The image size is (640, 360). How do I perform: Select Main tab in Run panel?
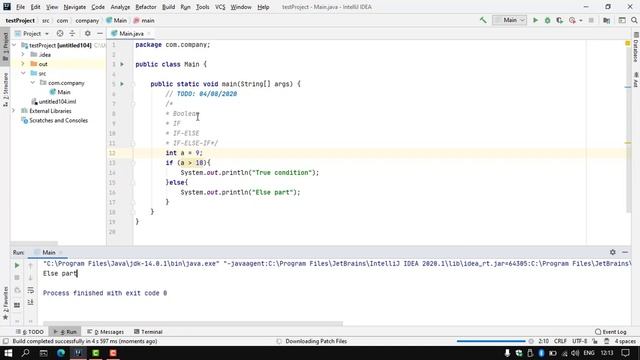(x=49, y=252)
